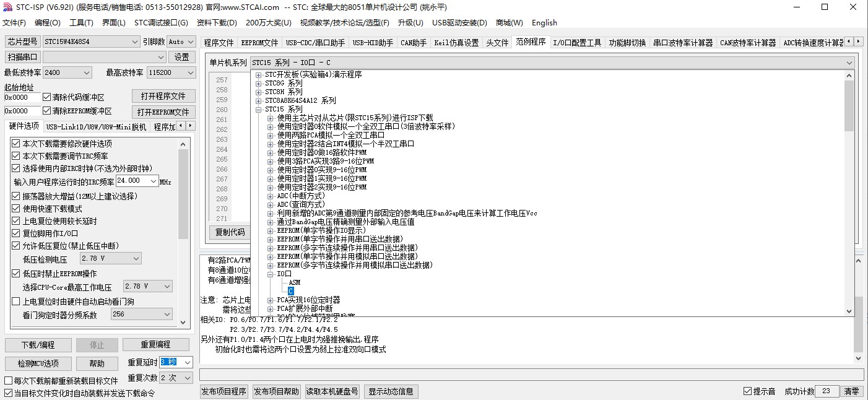This screenshot has height=400, width=868.
Task: Open the 芯片型号 STC15W4K48S4 dropdown
Action: [x=91, y=41]
